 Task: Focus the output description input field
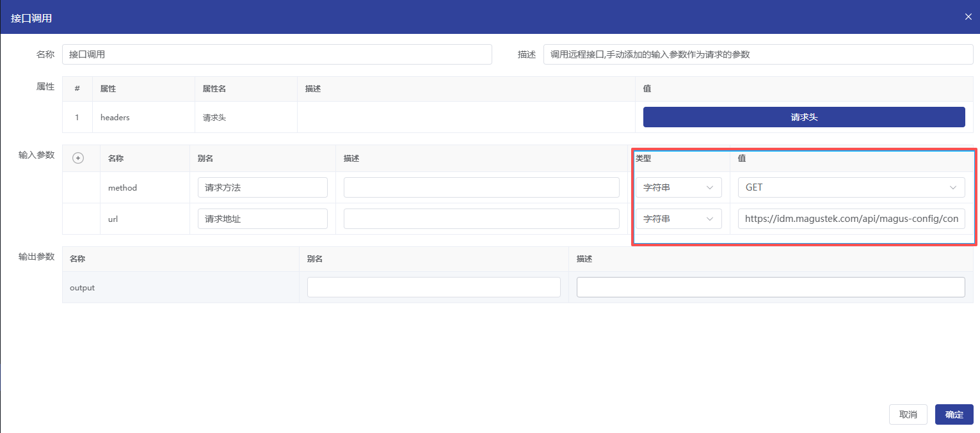click(770, 287)
